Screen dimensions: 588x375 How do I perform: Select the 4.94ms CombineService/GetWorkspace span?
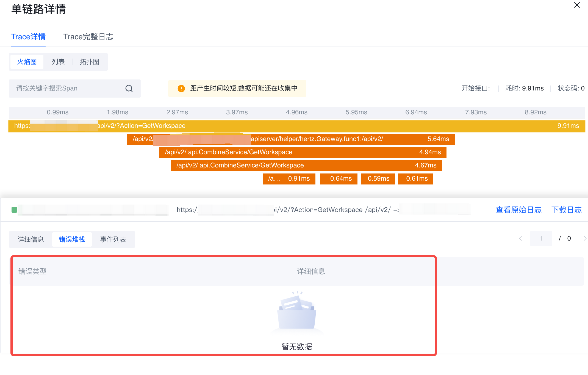[302, 152]
